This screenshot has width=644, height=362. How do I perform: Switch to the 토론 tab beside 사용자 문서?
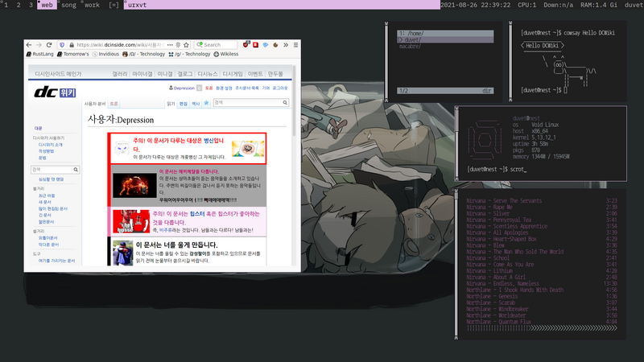tap(114, 104)
